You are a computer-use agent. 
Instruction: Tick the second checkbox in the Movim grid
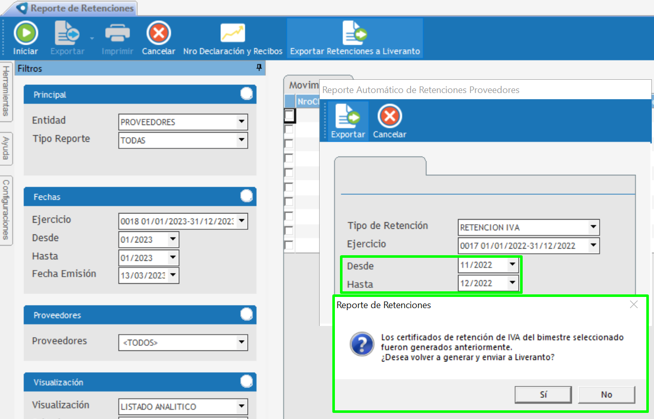[x=289, y=130]
